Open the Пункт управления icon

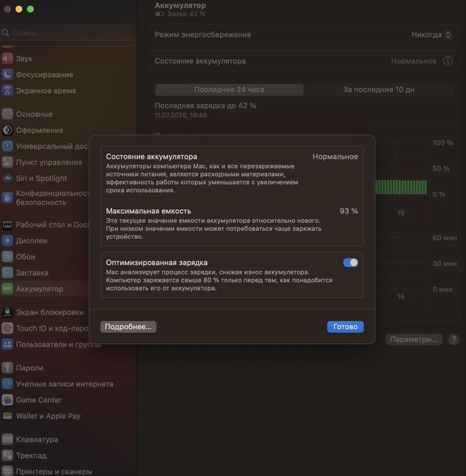coord(7,162)
